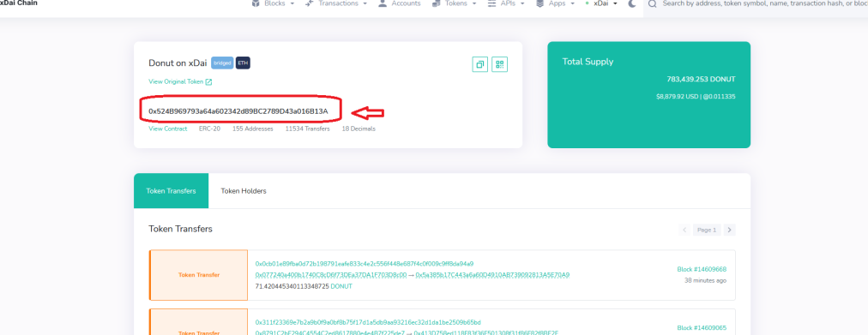Toggle dark mode moon icon

632,3
